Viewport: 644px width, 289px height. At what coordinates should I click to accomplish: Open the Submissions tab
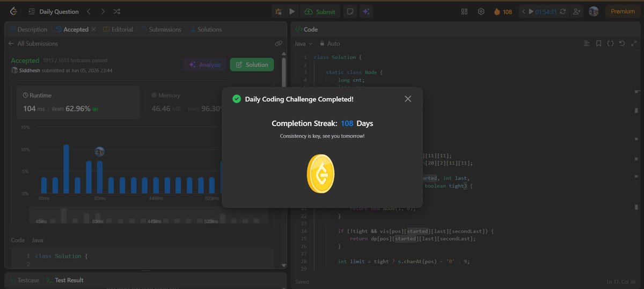point(161,30)
